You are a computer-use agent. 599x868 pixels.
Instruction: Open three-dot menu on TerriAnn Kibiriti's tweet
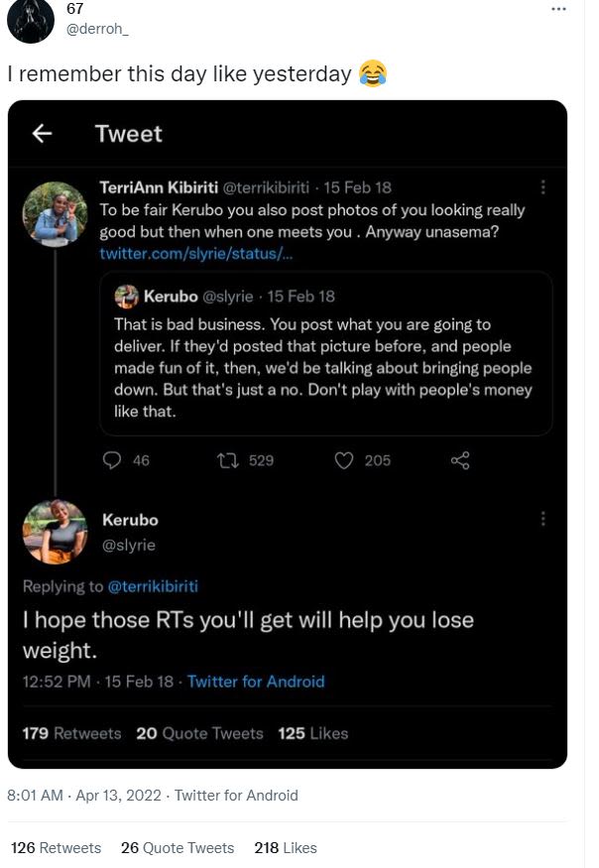point(542,186)
